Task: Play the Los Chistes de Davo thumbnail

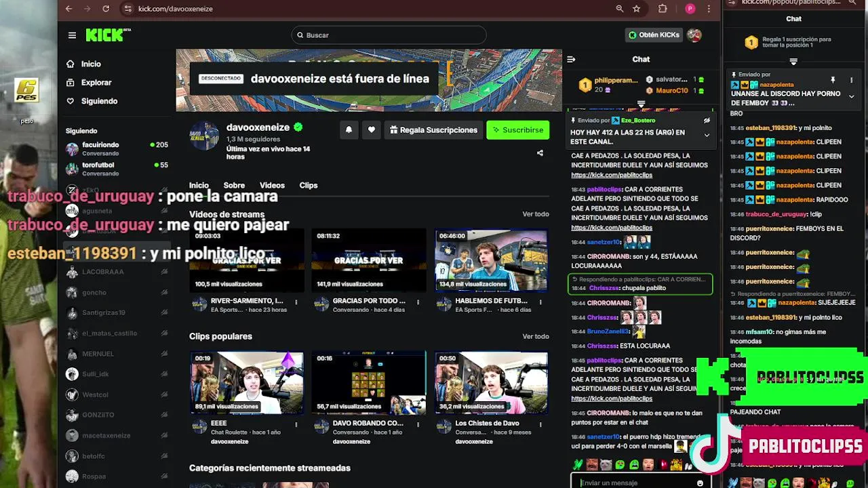Action: pos(491,383)
